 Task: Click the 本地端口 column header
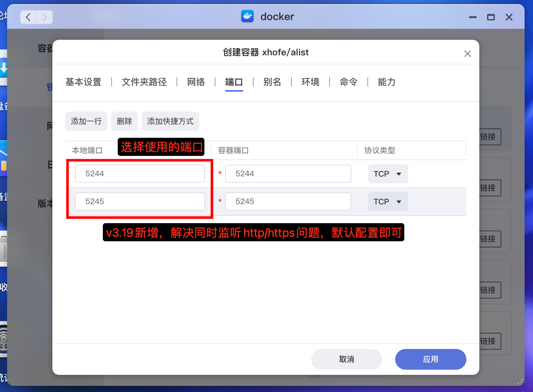tap(87, 150)
